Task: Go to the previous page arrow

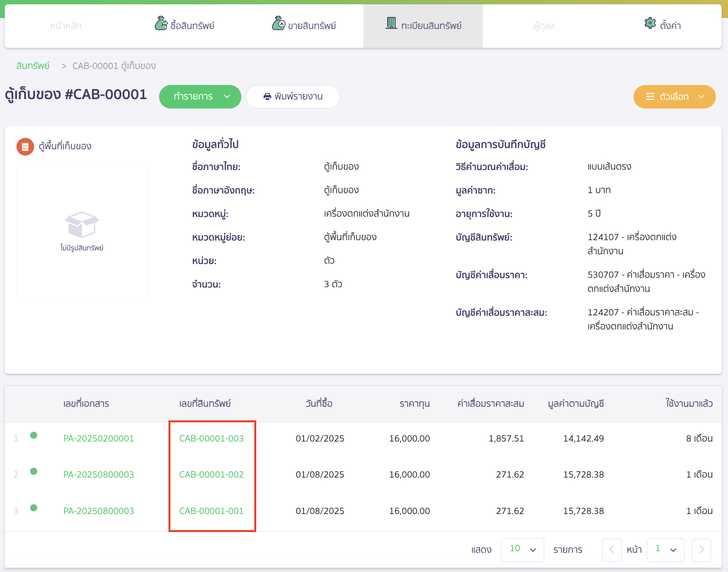Action: tap(612, 550)
